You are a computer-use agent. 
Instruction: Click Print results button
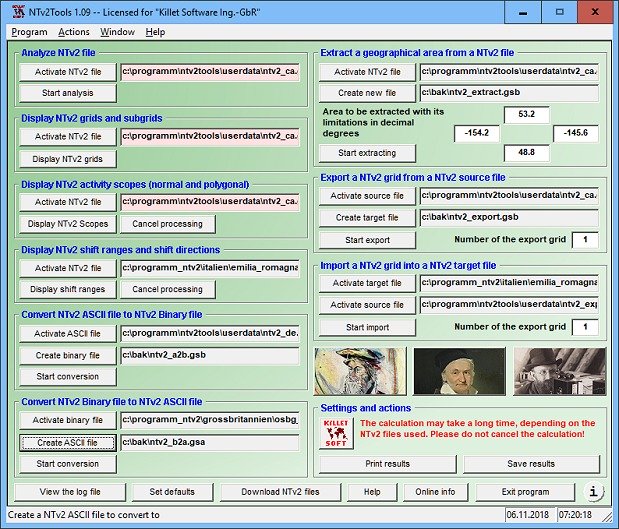point(388,464)
